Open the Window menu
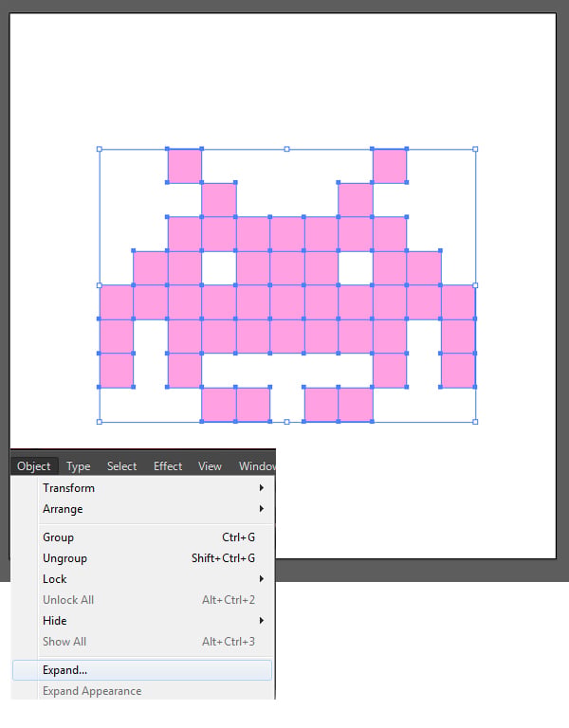This screenshot has width=569, height=728. click(257, 466)
